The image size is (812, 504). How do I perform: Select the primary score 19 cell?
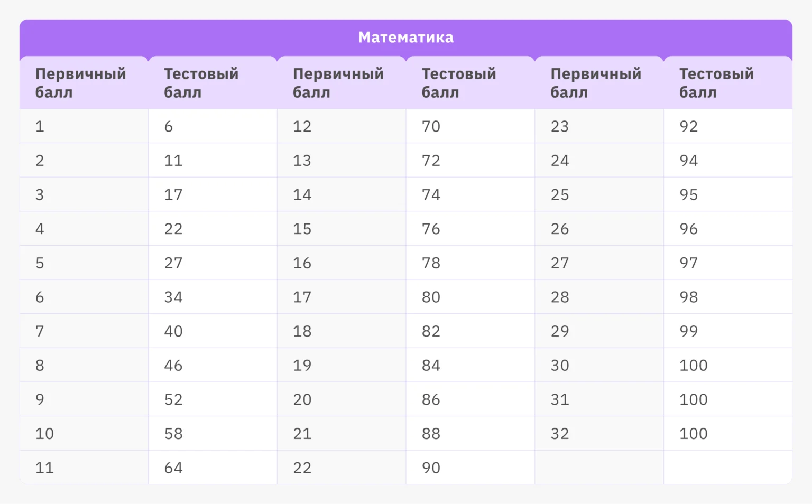(x=302, y=366)
